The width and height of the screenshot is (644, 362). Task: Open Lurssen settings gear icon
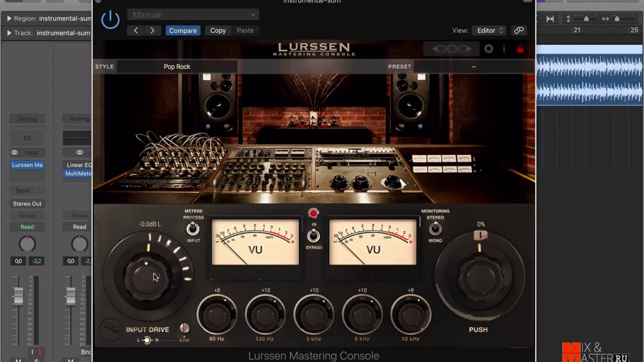(489, 49)
